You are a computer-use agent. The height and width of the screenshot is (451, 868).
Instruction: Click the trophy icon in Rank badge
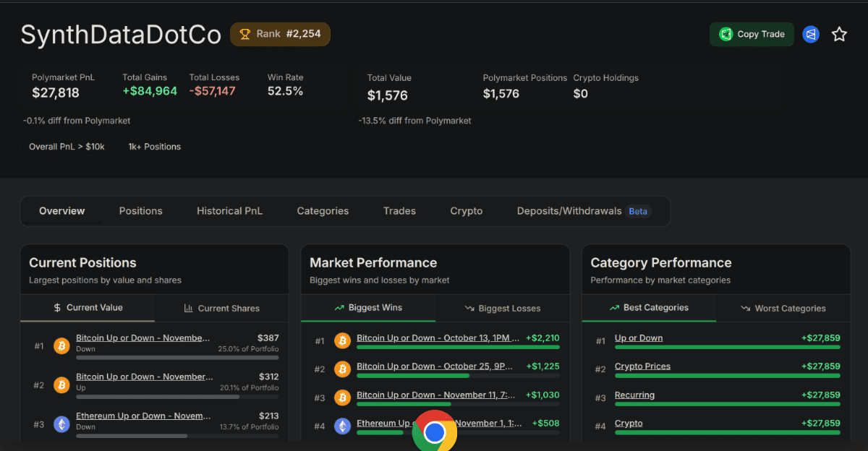(245, 34)
